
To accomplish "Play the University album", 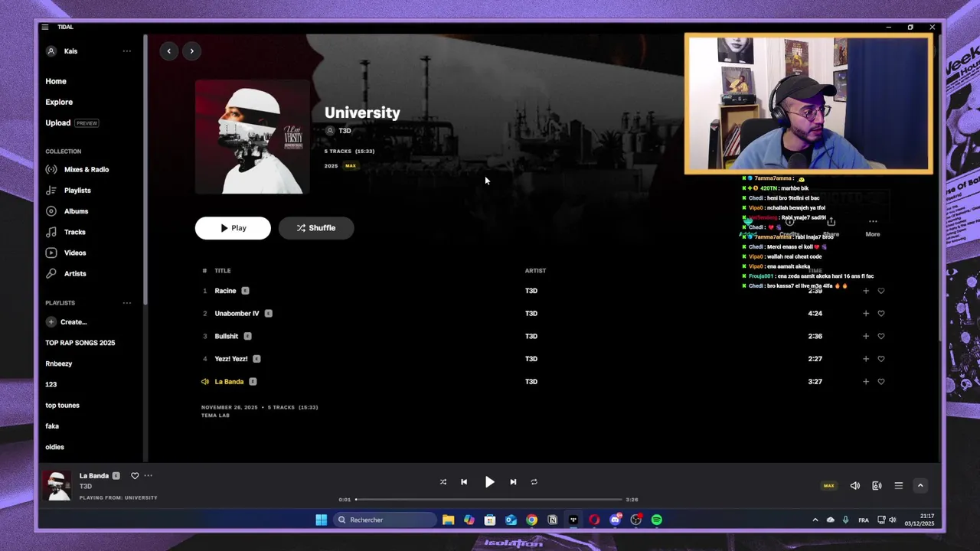I will (233, 228).
